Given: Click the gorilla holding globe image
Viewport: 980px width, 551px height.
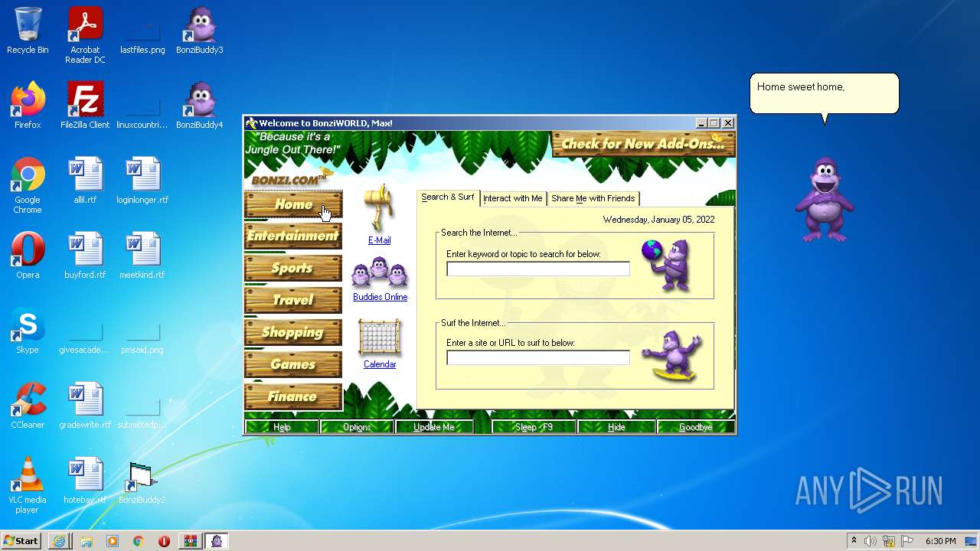Looking at the screenshot, I should pyautogui.click(x=668, y=265).
